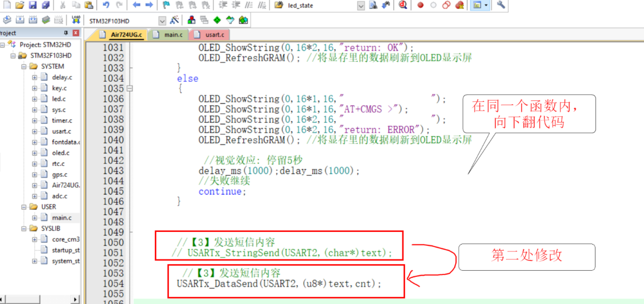This screenshot has height=304, width=644.
Task: Select led.c in the project tree
Action: (59, 99)
